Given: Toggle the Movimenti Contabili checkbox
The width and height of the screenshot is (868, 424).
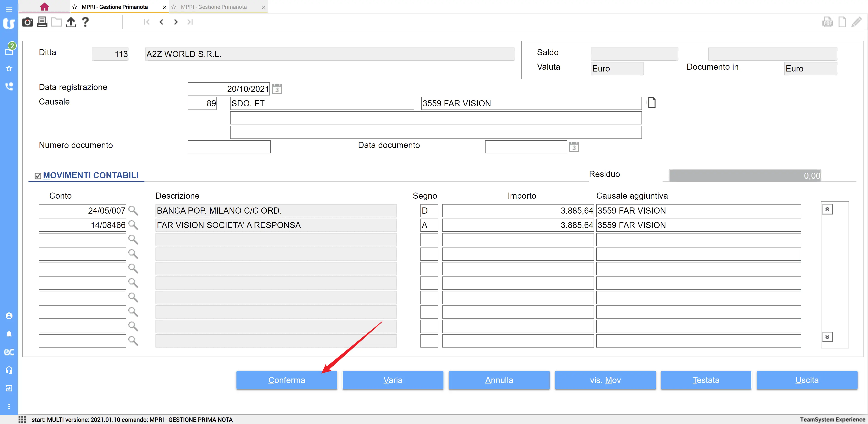Looking at the screenshot, I should click(x=38, y=176).
